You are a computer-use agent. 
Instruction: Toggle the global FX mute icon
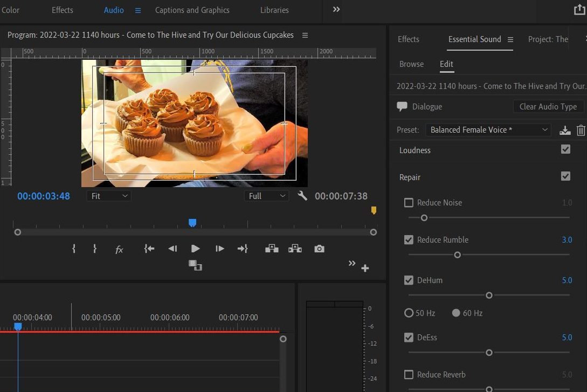[119, 249]
